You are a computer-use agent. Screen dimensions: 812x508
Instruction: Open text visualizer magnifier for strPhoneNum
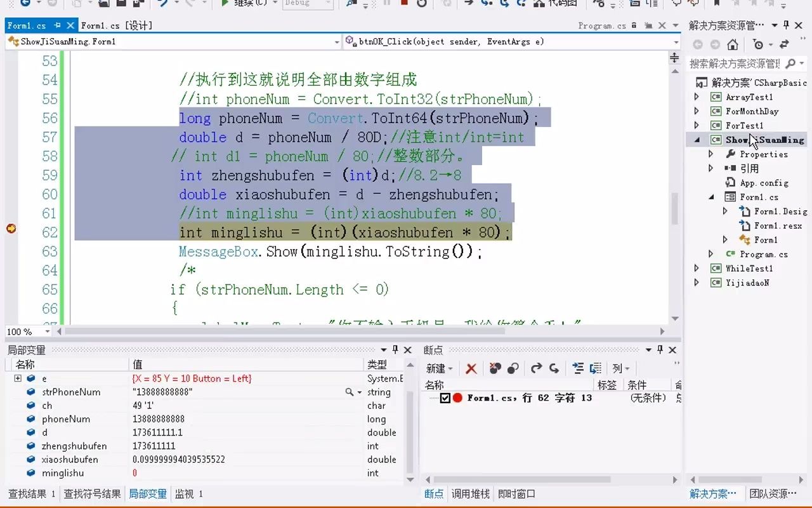pos(350,392)
